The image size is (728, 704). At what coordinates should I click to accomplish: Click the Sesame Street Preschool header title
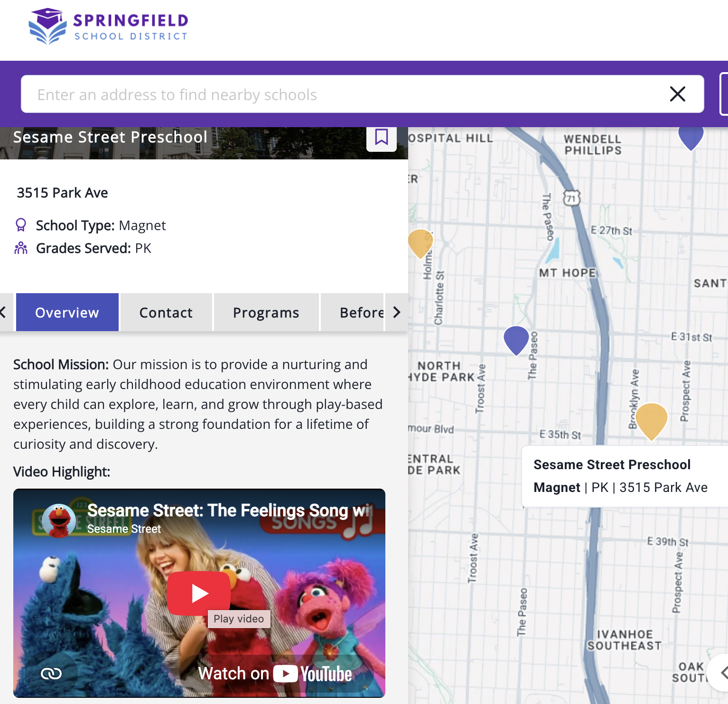(110, 137)
